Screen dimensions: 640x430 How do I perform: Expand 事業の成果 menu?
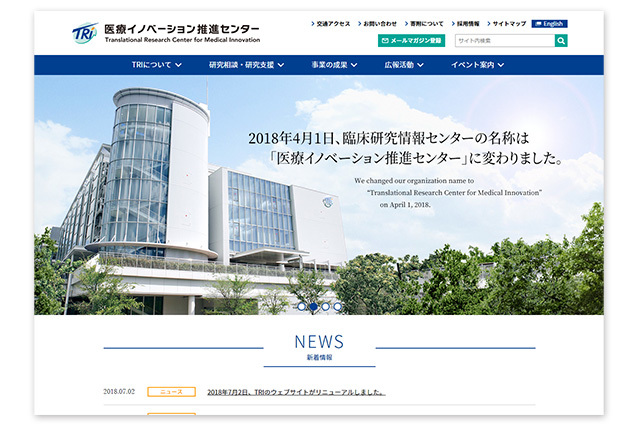coord(334,65)
